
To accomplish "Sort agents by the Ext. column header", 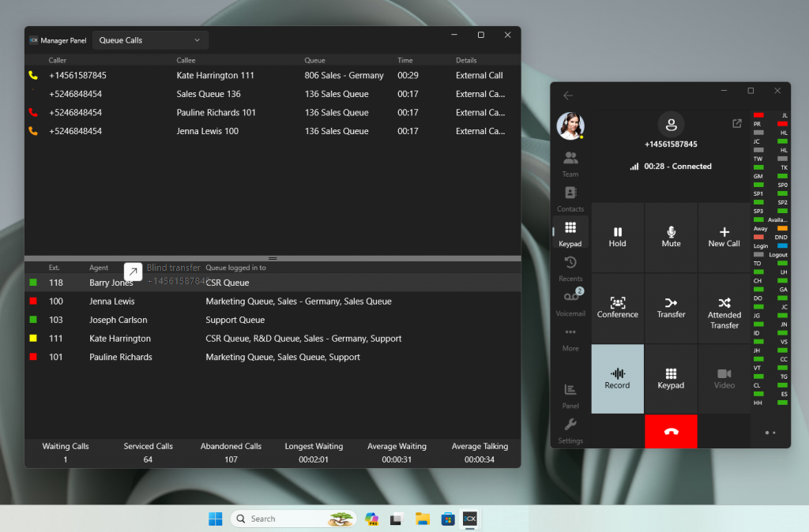I will [55, 268].
